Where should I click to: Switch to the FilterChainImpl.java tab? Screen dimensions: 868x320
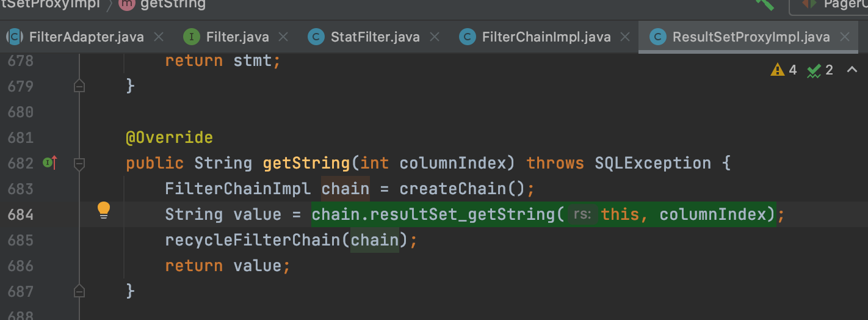tap(546, 37)
